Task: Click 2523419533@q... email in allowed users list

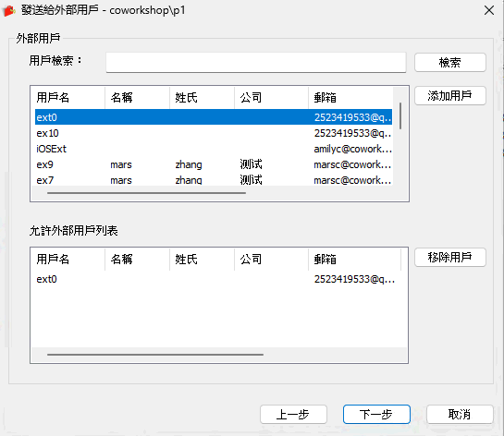Action: [x=354, y=279]
